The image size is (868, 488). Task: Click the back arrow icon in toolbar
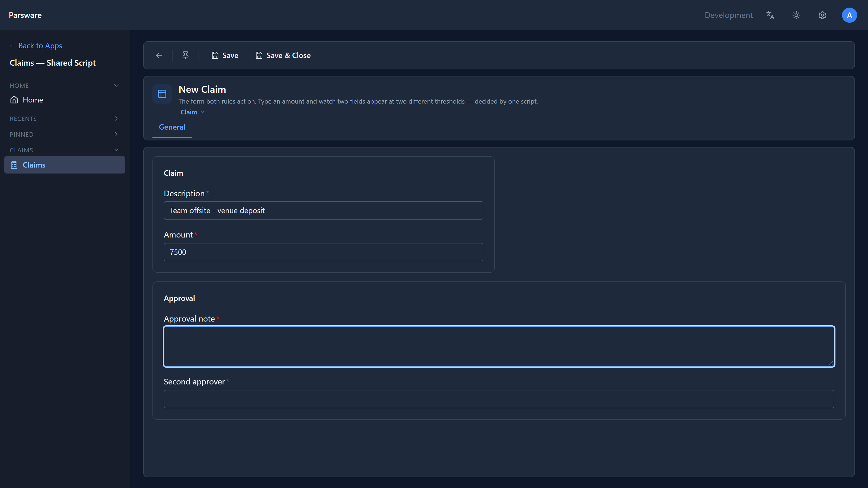tap(159, 55)
